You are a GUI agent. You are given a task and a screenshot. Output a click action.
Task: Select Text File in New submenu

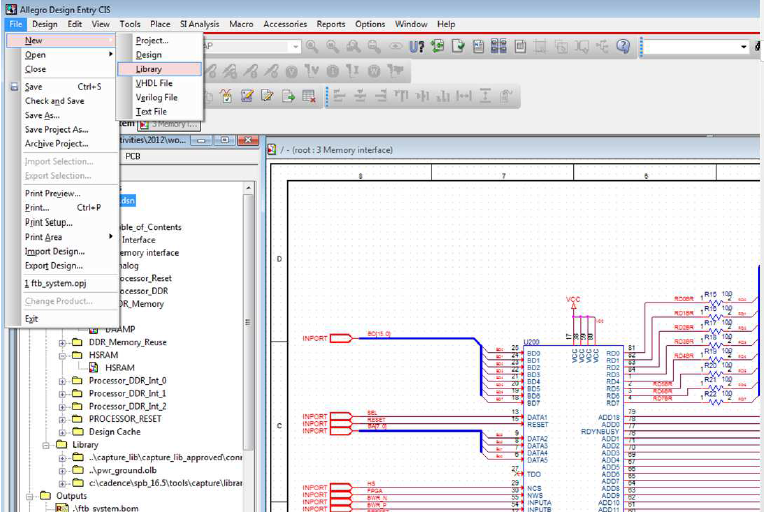[159, 112]
